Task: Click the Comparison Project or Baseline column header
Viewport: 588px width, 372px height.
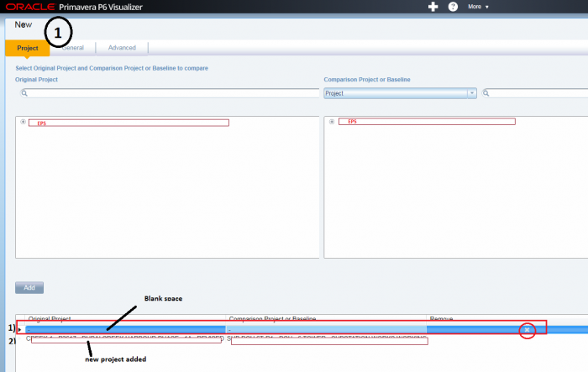Action: [x=326, y=319]
